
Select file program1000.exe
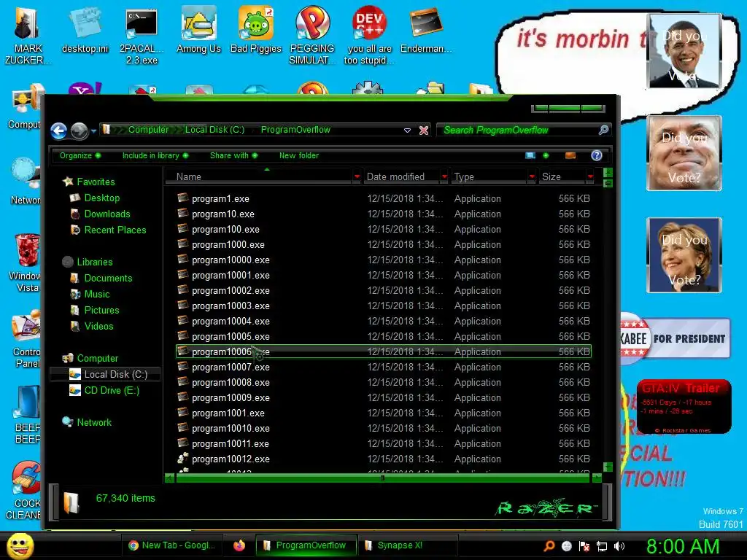tap(384, 245)
